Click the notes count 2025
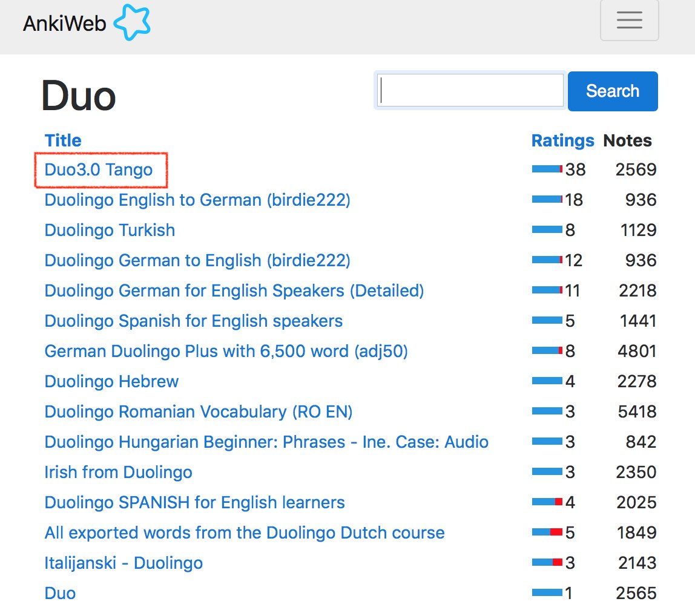 tap(636, 503)
